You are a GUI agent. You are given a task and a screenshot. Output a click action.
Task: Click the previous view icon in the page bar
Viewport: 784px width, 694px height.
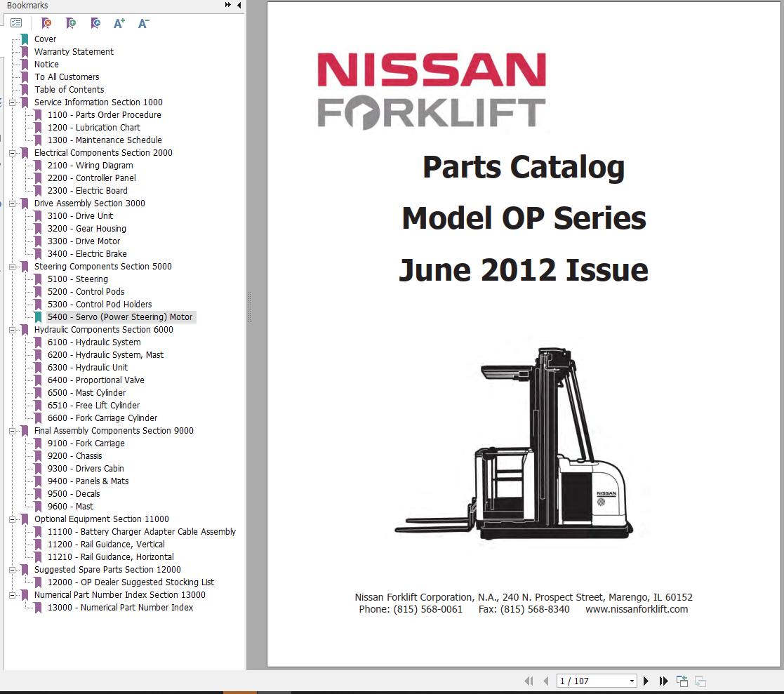(x=682, y=681)
